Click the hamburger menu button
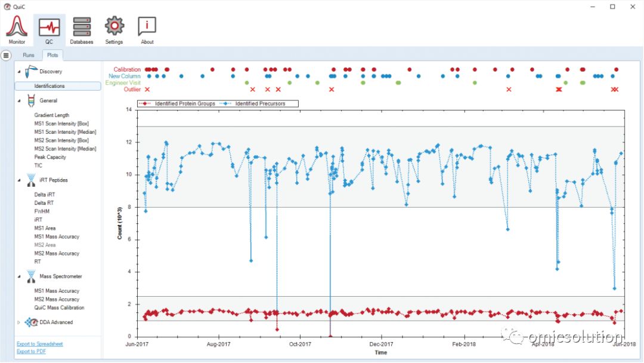This screenshot has height=363, width=644. (6, 55)
